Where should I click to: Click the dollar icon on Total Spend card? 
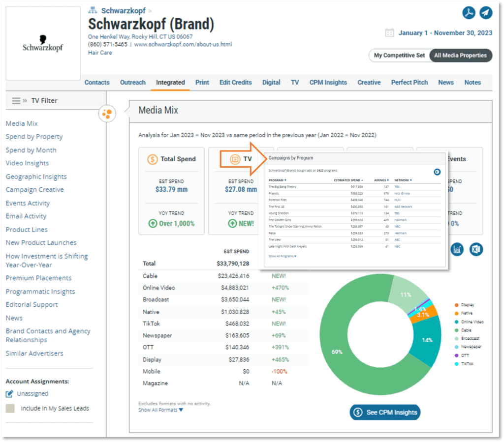pos(153,159)
